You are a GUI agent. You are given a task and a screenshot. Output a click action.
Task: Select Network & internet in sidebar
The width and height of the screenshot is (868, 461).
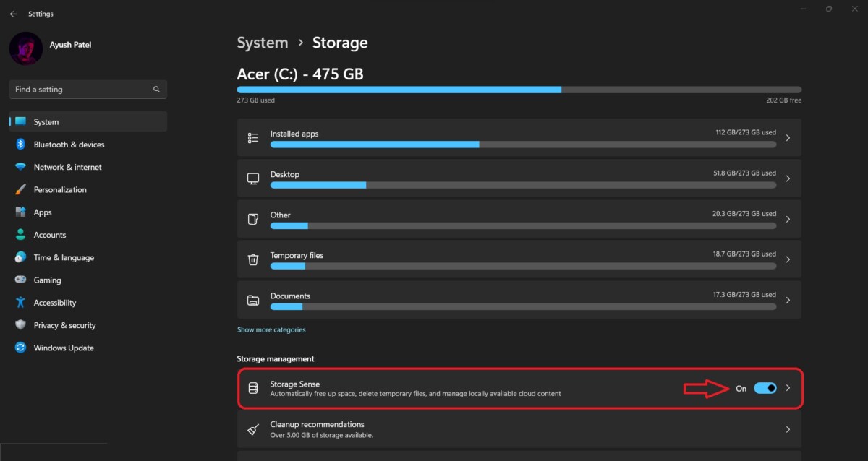tap(20, 166)
